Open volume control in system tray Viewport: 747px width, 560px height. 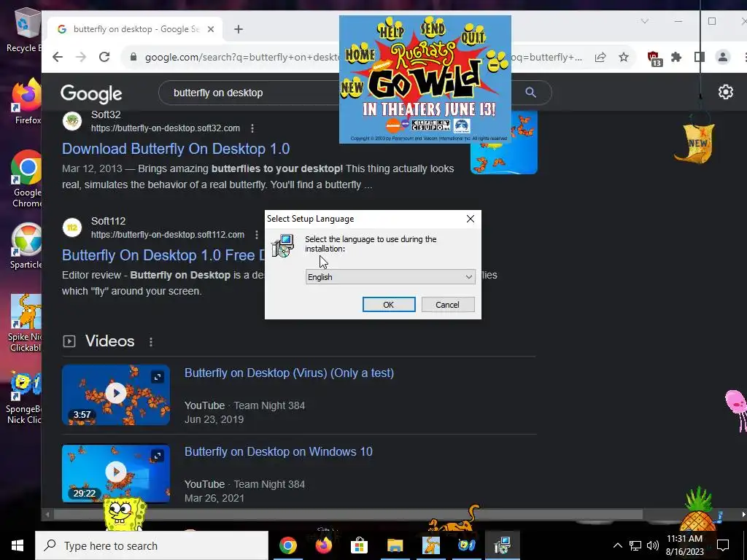point(653,545)
